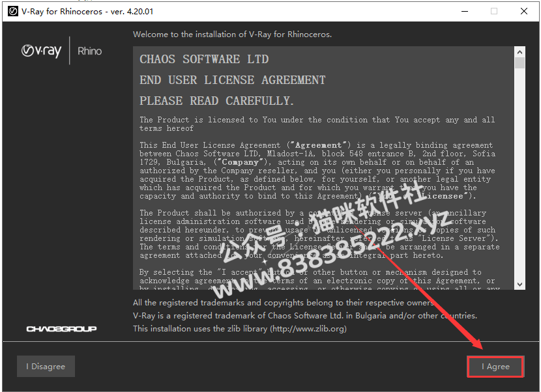
Task: Click the "PLEASE READ CAREFULLY." heading
Action: pos(216,101)
